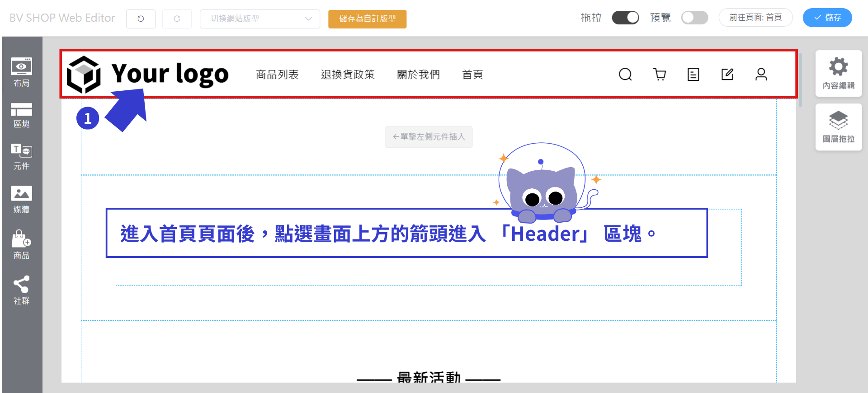Screen dimensions: 868x393
Task: Click the redo arrow button
Action: coord(177,19)
